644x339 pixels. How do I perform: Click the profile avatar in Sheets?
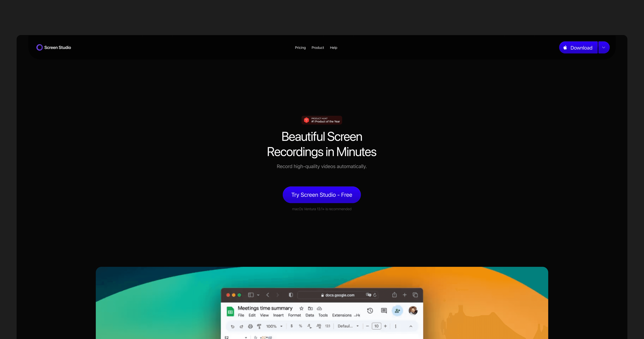[413, 311]
